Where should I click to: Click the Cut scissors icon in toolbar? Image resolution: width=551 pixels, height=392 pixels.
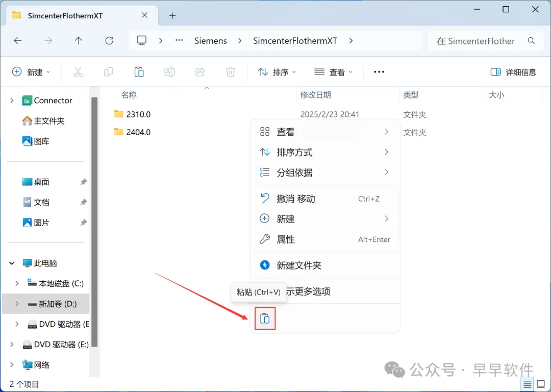(78, 72)
